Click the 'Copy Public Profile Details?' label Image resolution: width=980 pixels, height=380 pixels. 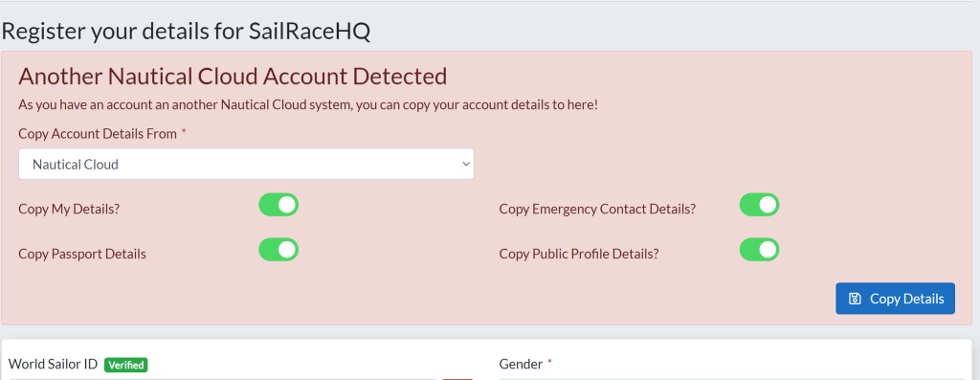579,255
